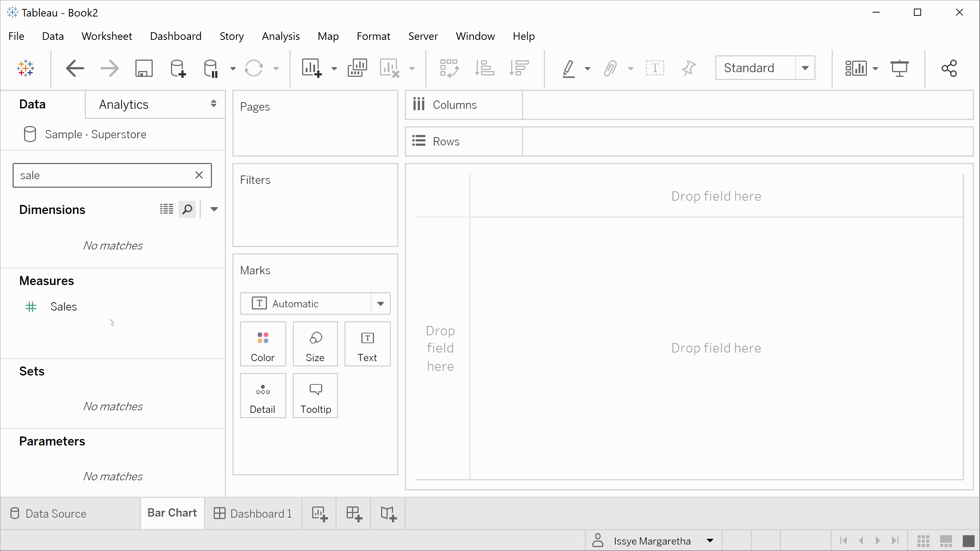Click the Color mark card button
980x551 pixels.
263,344
